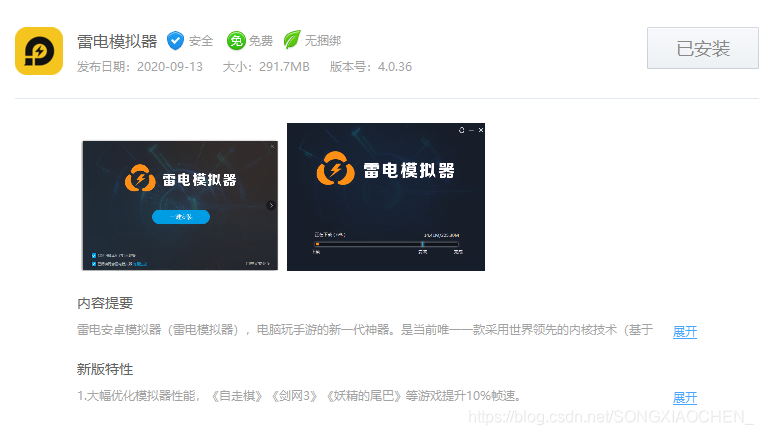
Task: Click the blue install button in first screenshot
Action: click(181, 217)
